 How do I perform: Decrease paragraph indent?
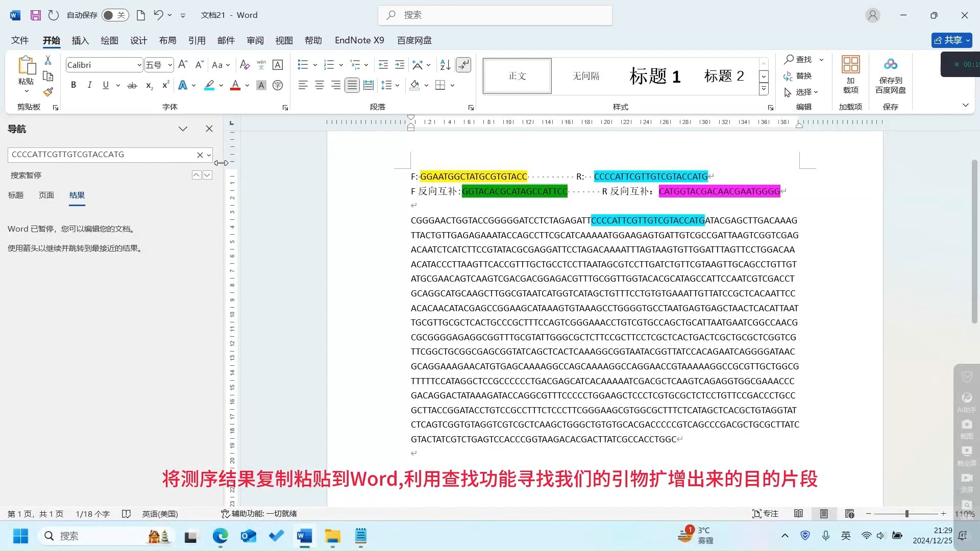point(383,65)
